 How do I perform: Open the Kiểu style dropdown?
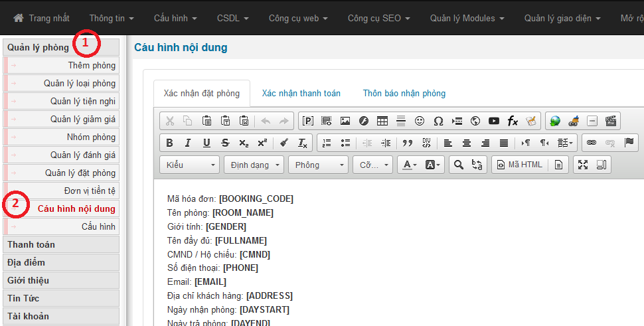190,165
